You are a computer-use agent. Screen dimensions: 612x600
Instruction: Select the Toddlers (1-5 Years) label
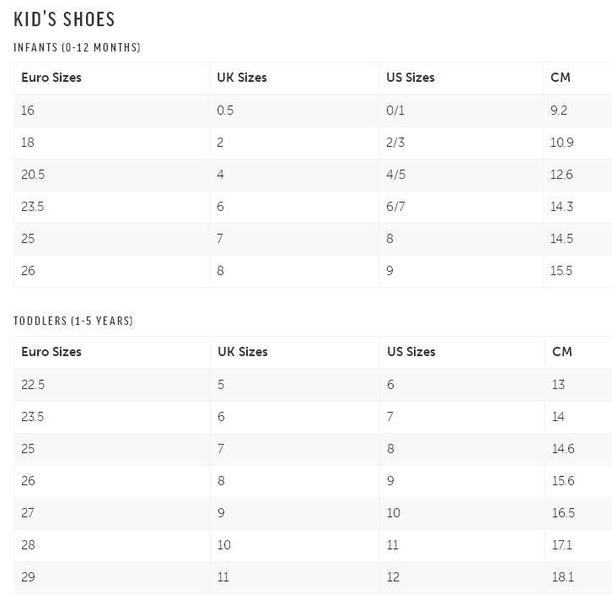click(73, 321)
